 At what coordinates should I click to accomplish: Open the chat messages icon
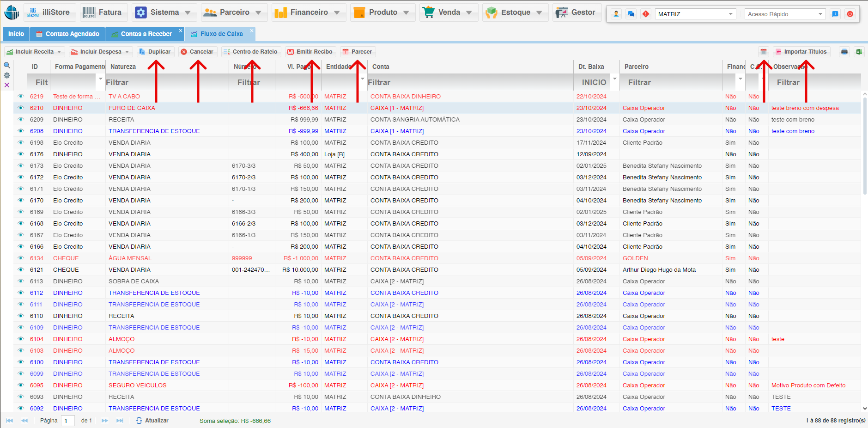(x=631, y=14)
